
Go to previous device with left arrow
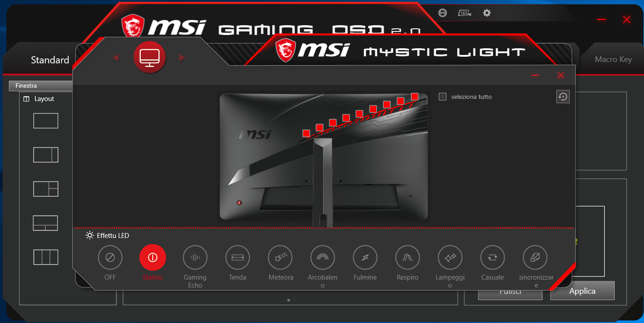[116, 58]
